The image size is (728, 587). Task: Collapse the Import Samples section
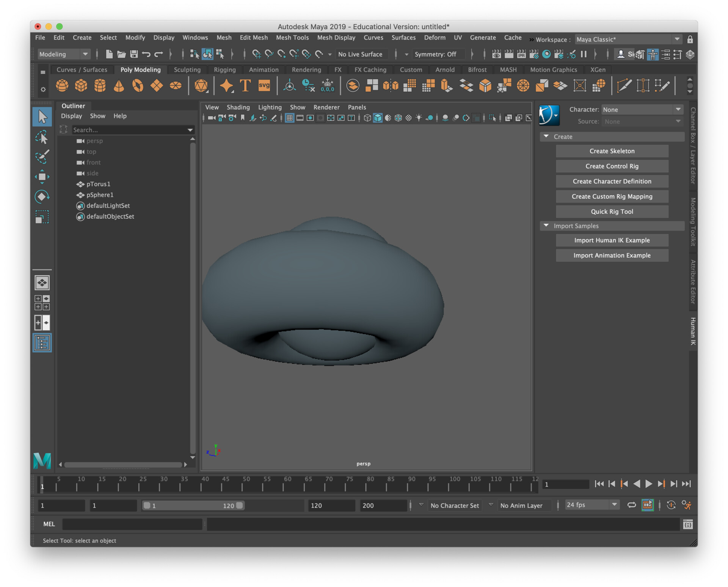pos(546,226)
